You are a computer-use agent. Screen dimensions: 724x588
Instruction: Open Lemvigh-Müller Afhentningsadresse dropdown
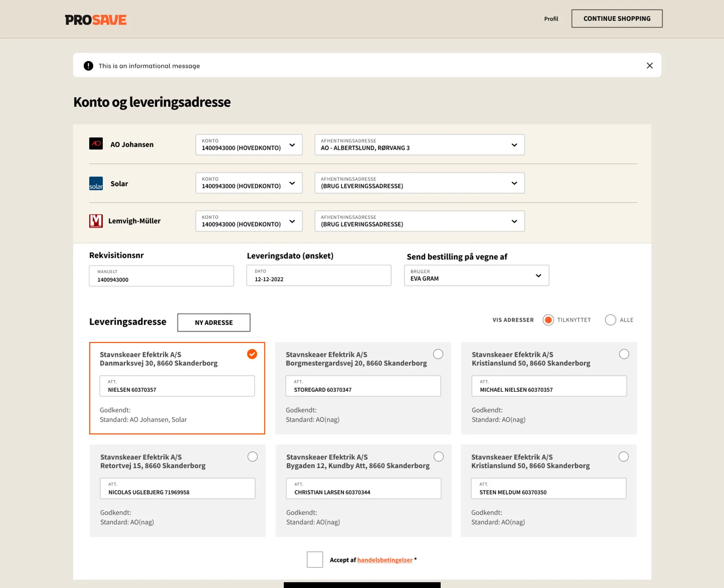point(419,221)
